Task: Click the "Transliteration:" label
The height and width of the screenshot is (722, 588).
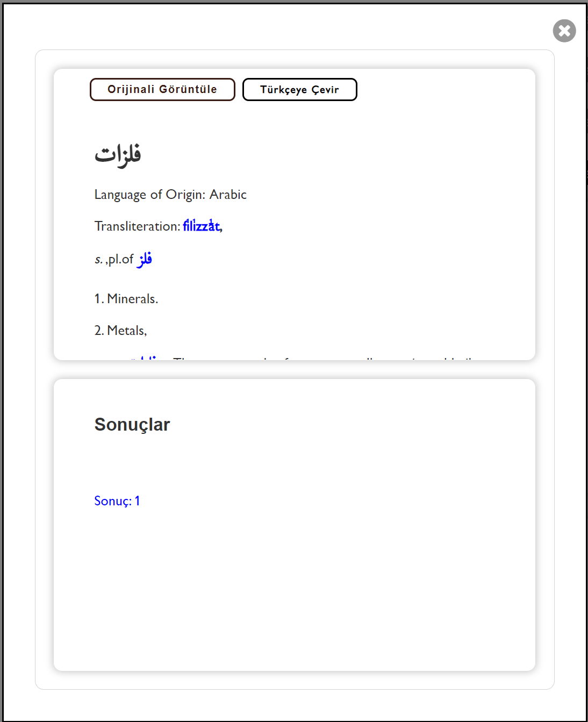Action: 137,226
